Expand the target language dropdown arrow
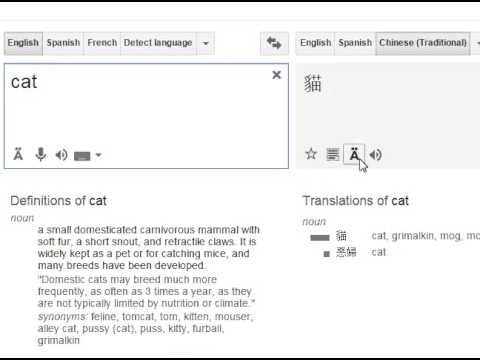Image resolution: width=480 pixels, height=360 pixels. click(x=477, y=43)
